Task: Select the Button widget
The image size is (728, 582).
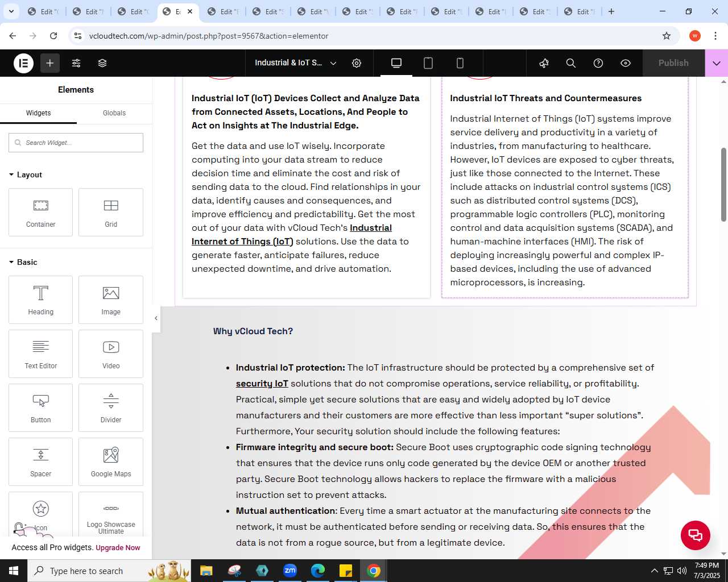Action: point(40,408)
